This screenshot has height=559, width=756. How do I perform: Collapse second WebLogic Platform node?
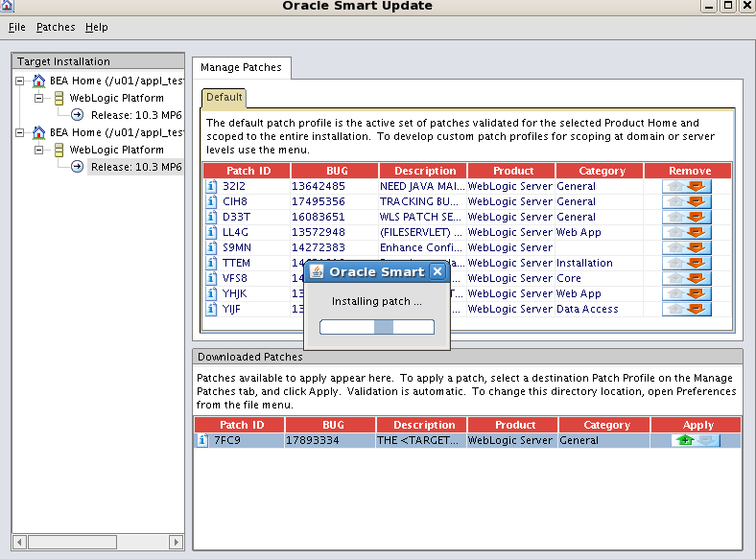[39, 150]
